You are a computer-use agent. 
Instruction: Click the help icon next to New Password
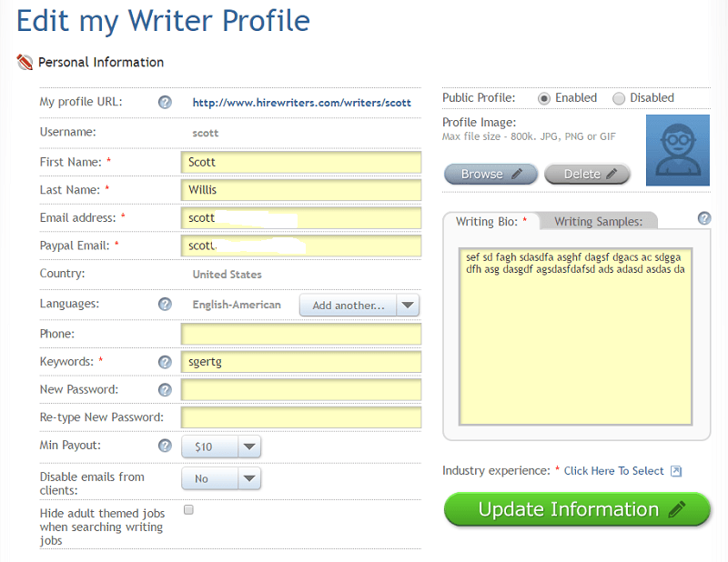pos(165,390)
